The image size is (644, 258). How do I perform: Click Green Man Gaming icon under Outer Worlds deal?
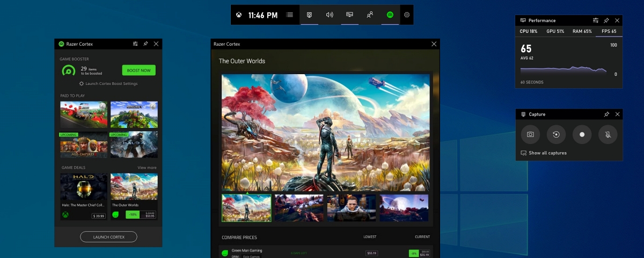point(115,215)
